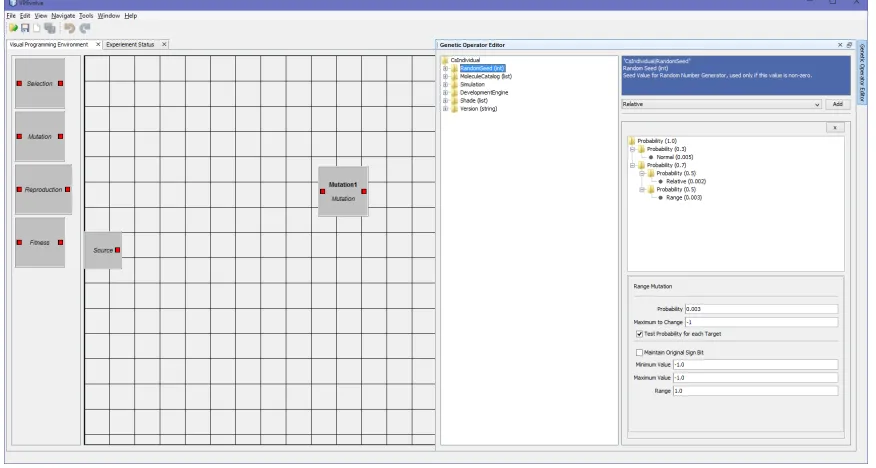Click the Undo arrow icon

(69, 28)
